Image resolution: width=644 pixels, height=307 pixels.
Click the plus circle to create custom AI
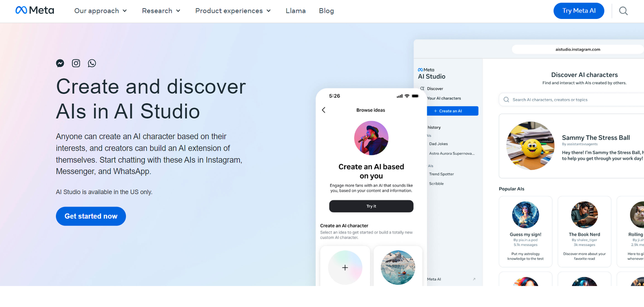345,268
